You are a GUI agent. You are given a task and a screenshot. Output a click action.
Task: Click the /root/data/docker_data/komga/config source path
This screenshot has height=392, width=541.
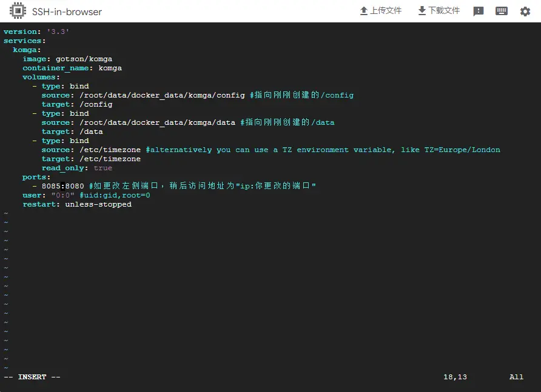[x=162, y=95]
